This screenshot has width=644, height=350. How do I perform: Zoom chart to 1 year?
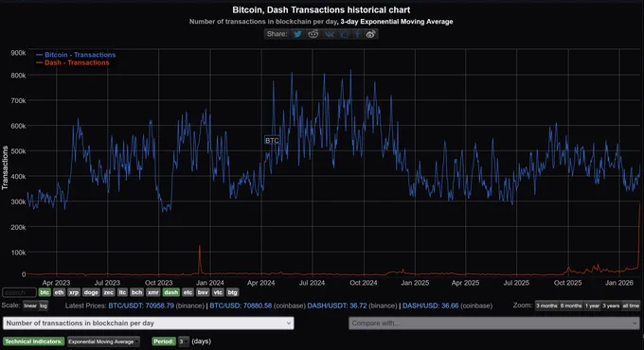click(592, 306)
